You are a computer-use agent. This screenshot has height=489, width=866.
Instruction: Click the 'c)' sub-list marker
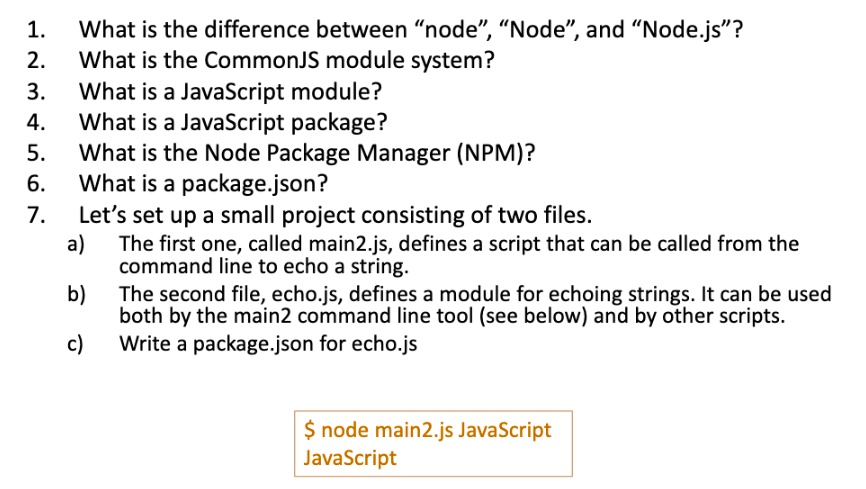click(x=75, y=344)
